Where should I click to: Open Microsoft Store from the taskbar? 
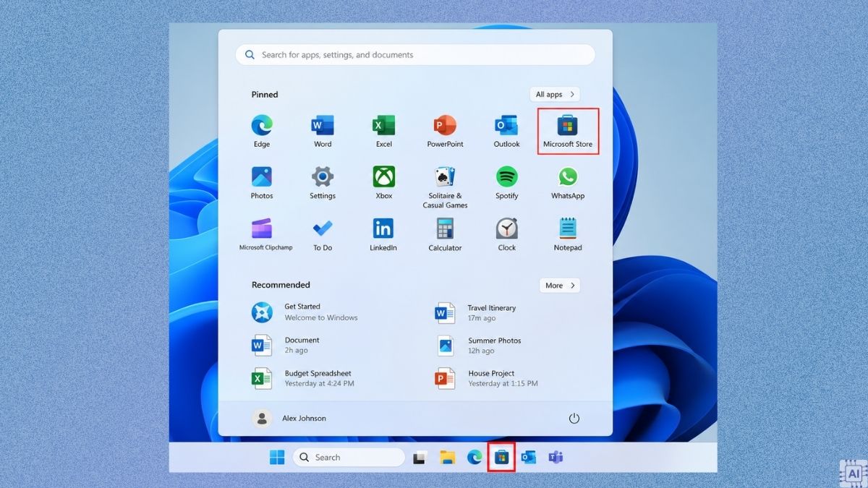[501, 457]
